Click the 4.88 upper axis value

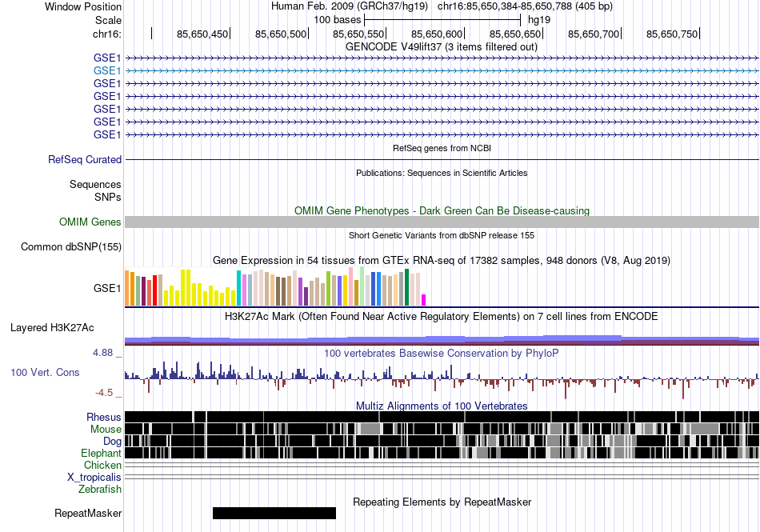tap(102, 353)
